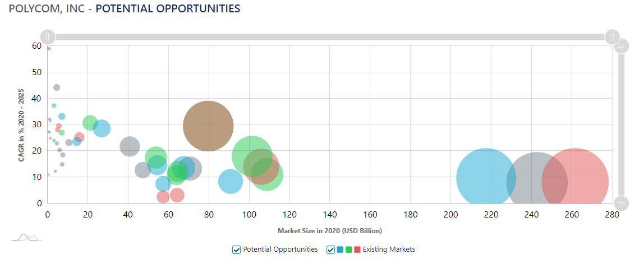Click the green legend color square
Image resolution: width=644 pixels, height=259 pixels.
pyautogui.click(x=349, y=249)
